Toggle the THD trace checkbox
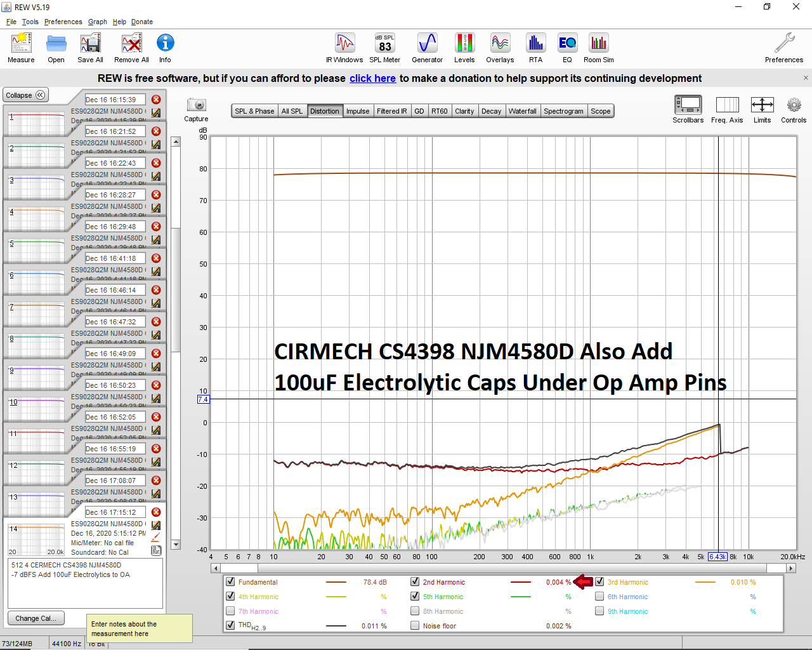This screenshot has height=650, width=812. [231, 625]
